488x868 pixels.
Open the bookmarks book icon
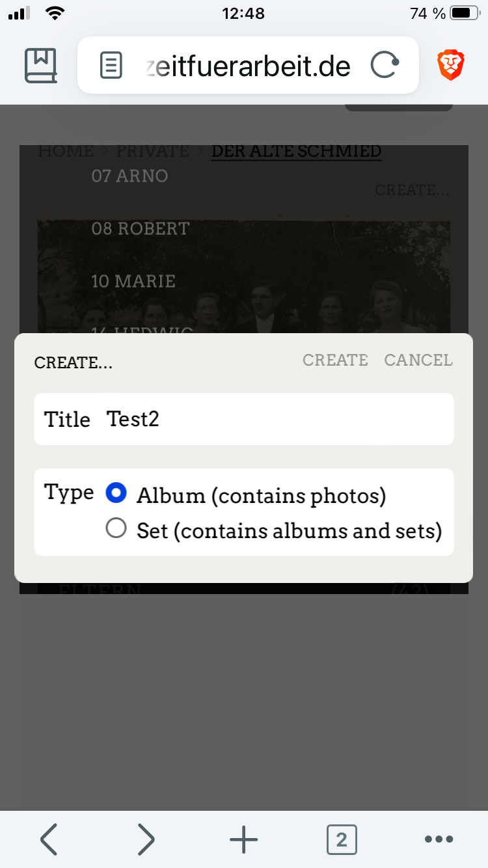[x=41, y=66]
